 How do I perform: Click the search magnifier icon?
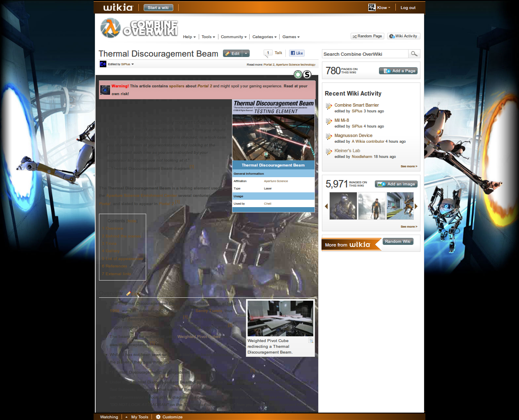[414, 54]
